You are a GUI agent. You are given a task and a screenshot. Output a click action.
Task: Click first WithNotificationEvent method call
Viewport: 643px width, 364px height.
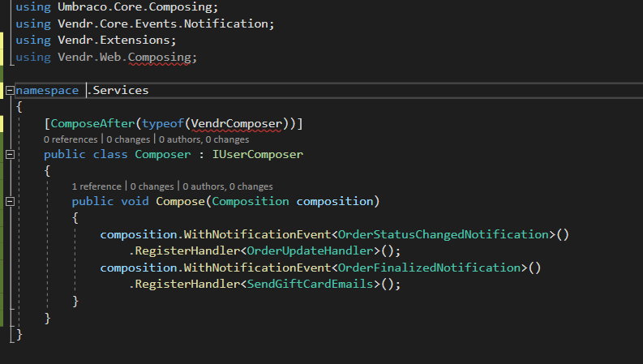click(257, 234)
